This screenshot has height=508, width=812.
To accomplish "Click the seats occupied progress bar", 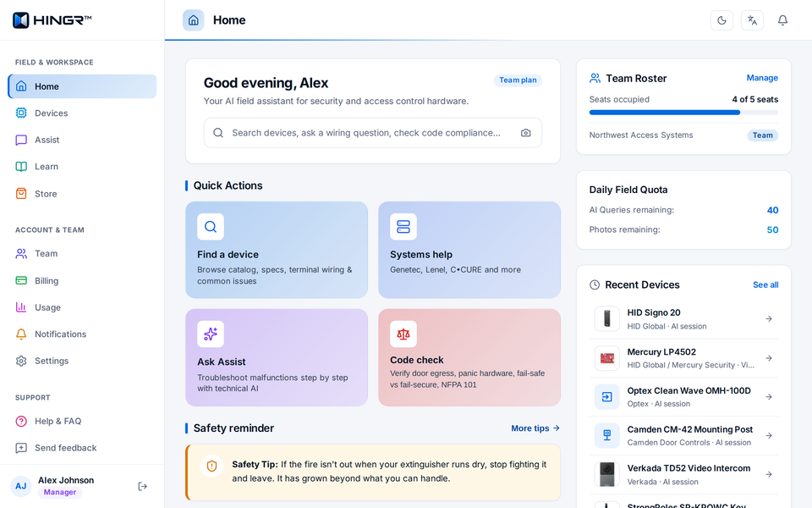I will pyautogui.click(x=683, y=113).
